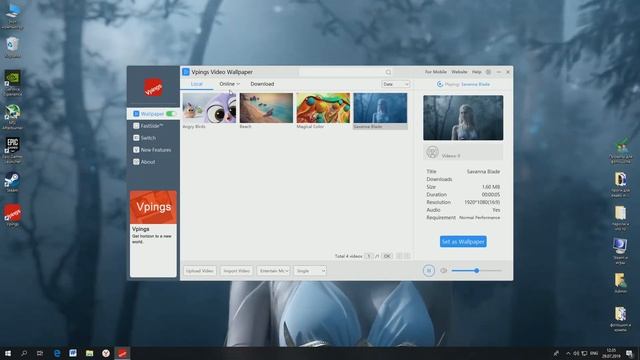Open the Vpings desktop shortcut
The image size is (640, 360).
[12, 215]
